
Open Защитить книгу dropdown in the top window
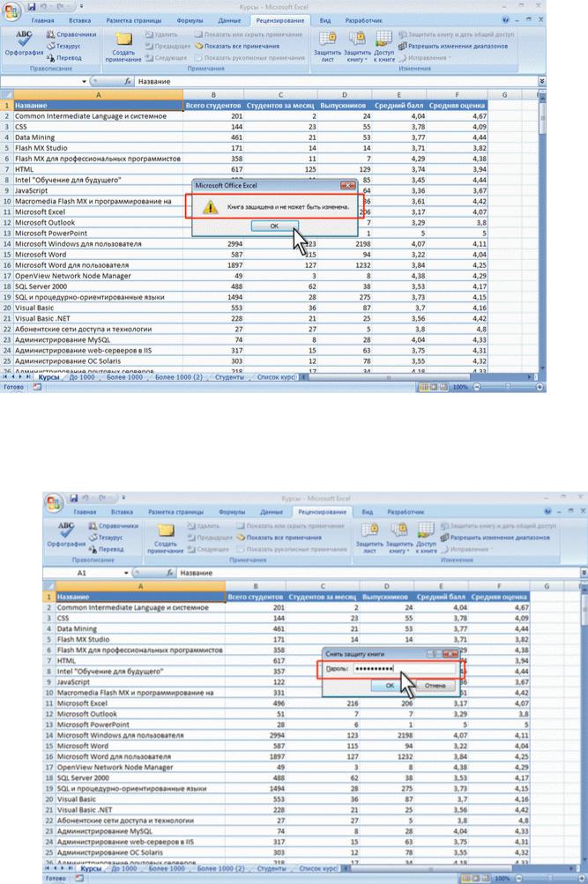[356, 46]
